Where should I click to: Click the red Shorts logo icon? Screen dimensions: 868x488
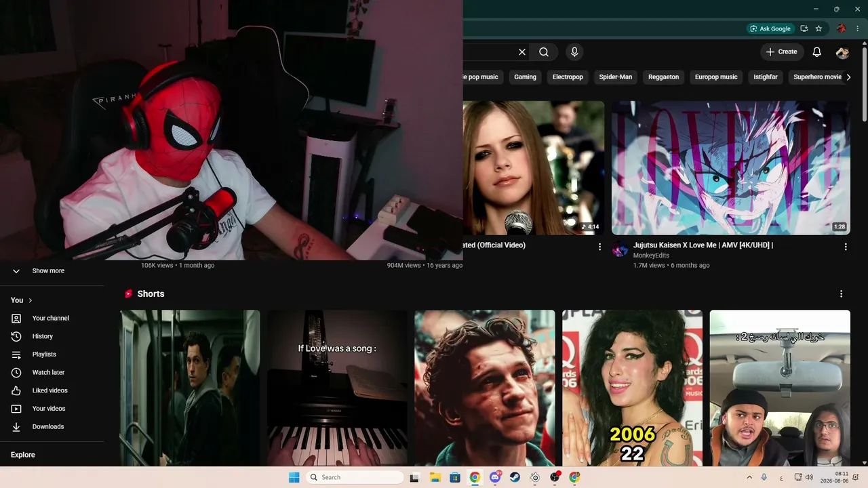[128, 293]
